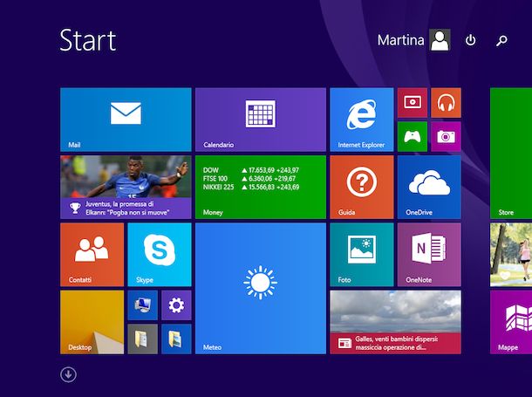Show all apps with down arrow
This screenshot has height=397, width=532.
click(x=68, y=374)
